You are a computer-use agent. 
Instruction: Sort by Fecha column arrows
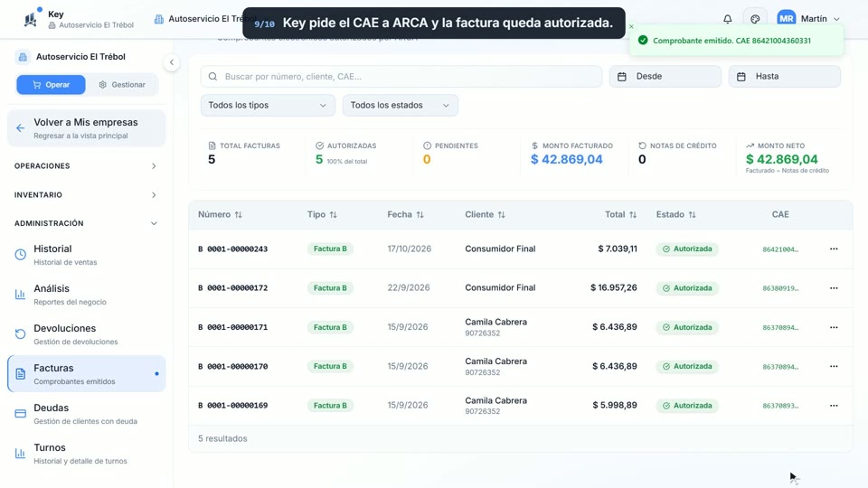coord(420,215)
